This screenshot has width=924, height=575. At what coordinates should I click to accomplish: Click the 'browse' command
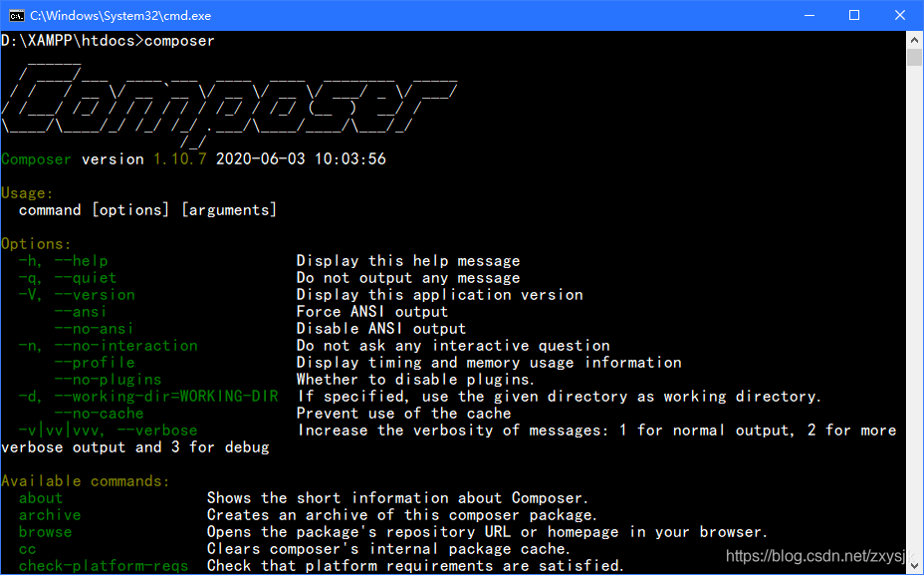click(46, 532)
